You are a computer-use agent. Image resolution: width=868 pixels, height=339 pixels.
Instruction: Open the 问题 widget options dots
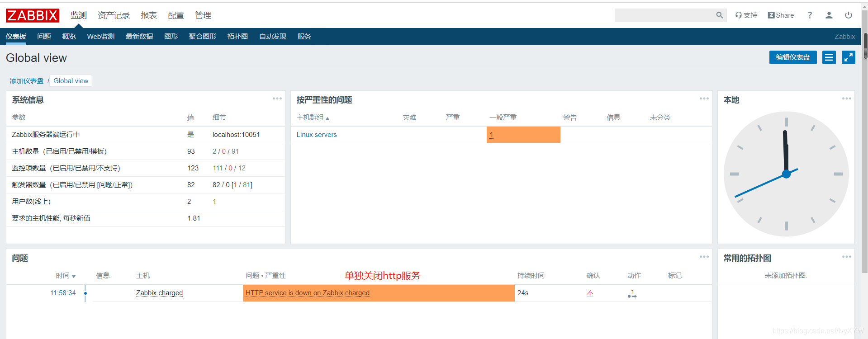point(704,257)
